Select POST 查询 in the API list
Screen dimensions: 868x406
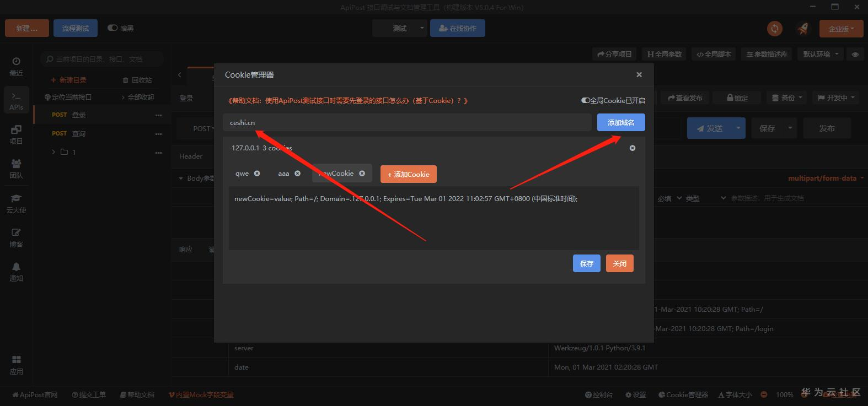tap(102, 134)
